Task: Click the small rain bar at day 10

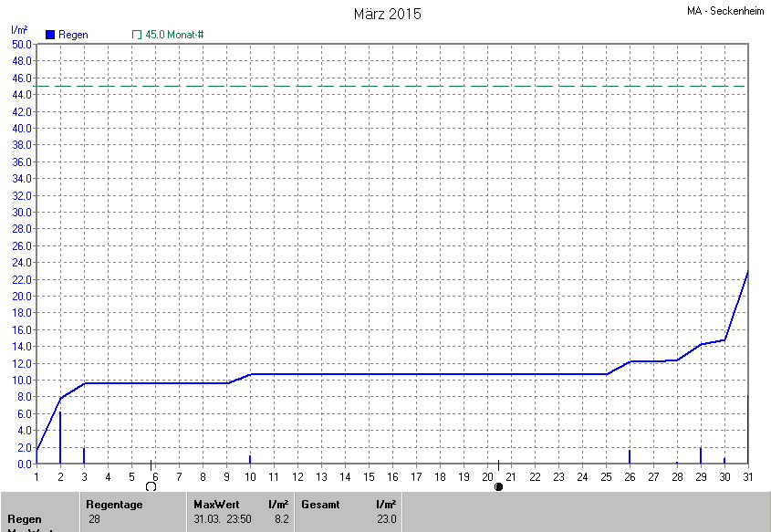Action: pos(250,459)
